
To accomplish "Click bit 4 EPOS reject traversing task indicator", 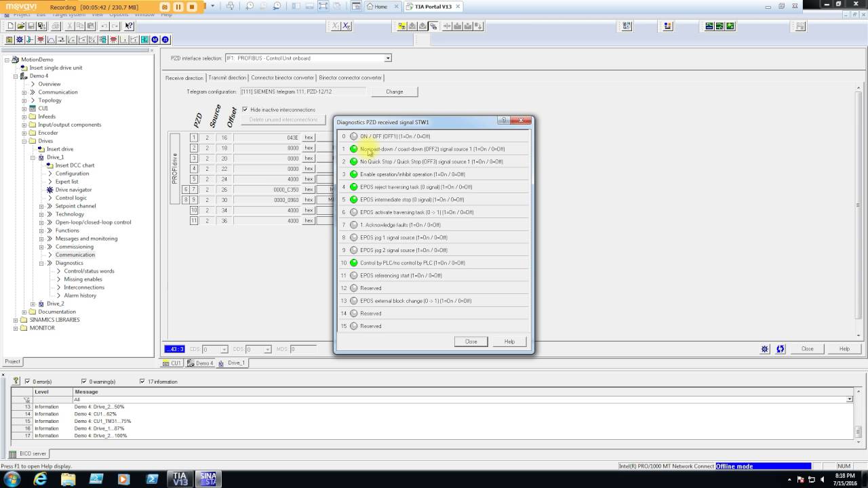I will (x=353, y=187).
